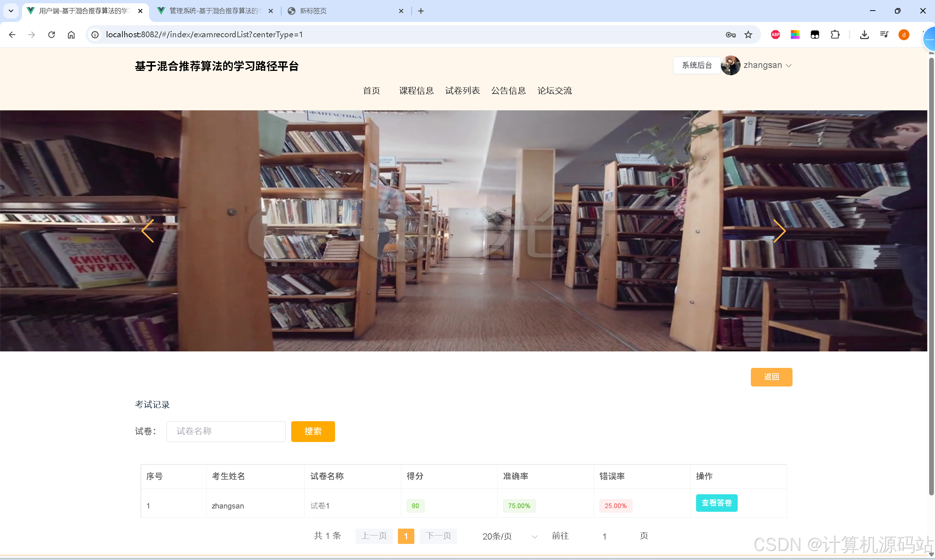Click the previous slide arrow on the carousel
Screen dimensions: 935x560
click(148, 231)
